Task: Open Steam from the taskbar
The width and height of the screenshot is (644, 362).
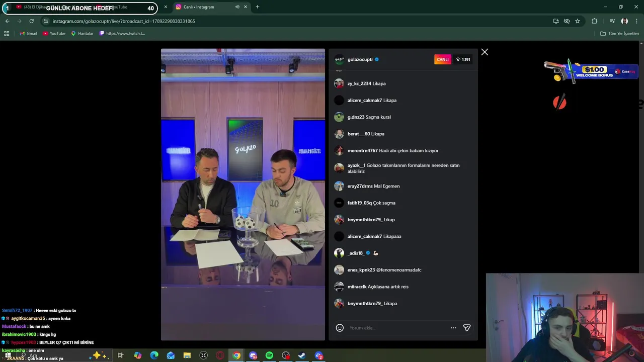Action: 302,355
